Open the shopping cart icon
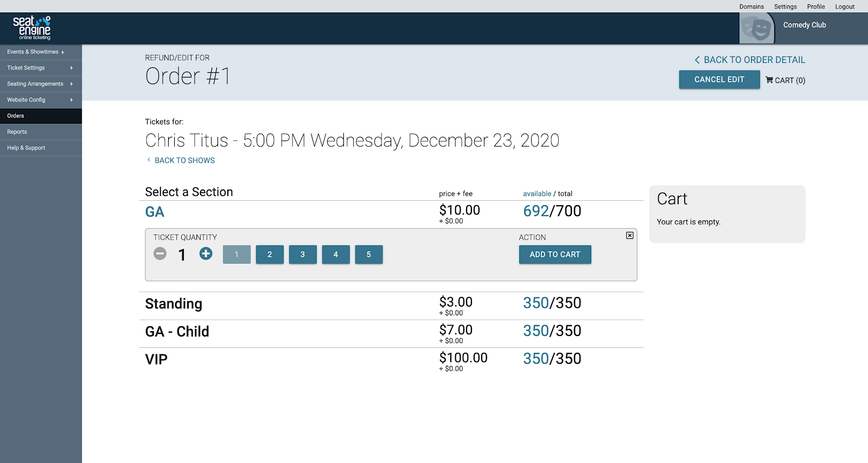This screenshot has height=463, width=868. (769, 80)
